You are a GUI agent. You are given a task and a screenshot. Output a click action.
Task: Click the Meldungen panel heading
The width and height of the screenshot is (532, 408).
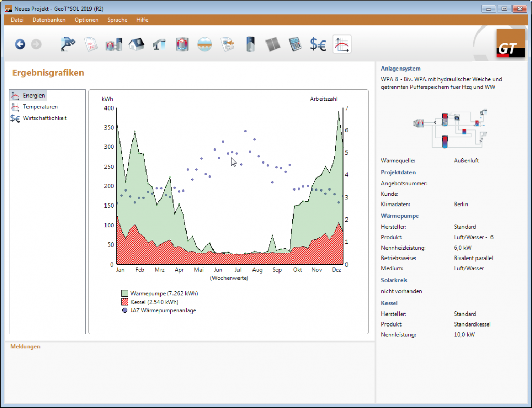pyautogui.click(x=25, y=346)
